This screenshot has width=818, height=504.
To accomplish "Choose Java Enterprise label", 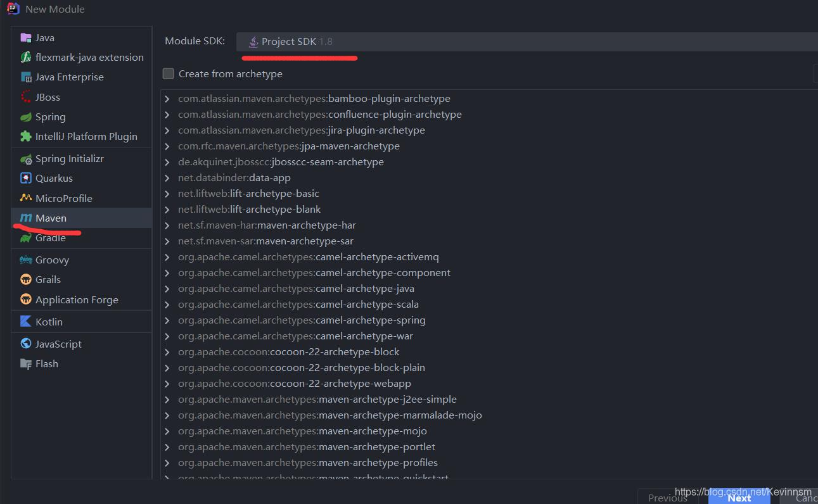I will [70, 77].
